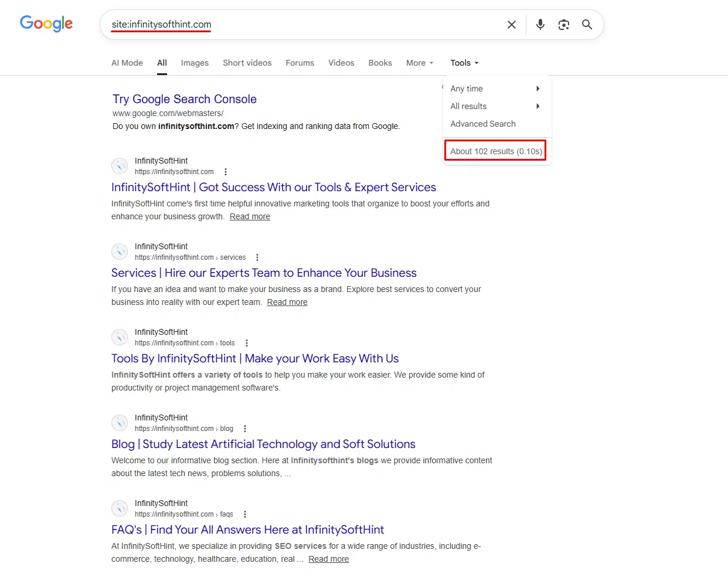
Task: Click favicon of the Services result
Action: click(120, 252)
